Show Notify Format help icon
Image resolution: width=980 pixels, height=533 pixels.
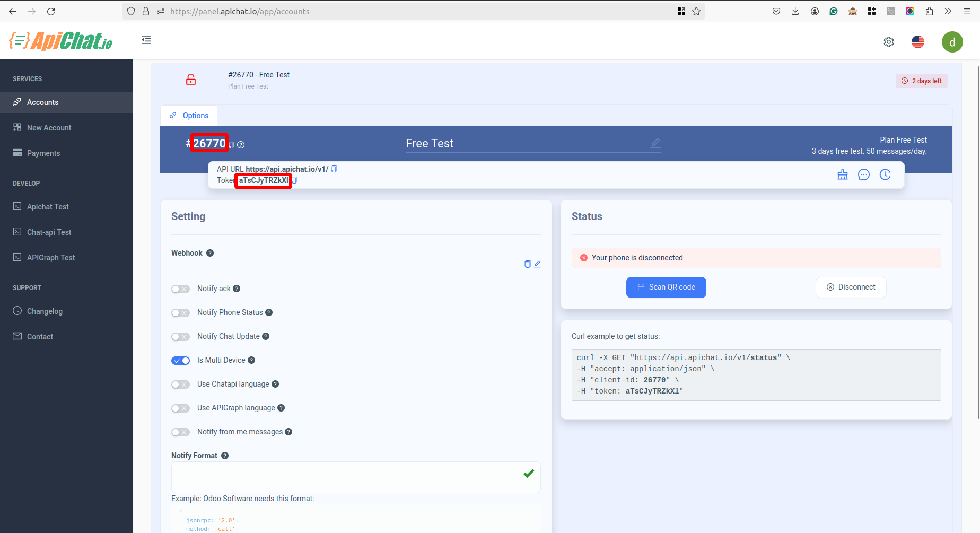point(225,456)
